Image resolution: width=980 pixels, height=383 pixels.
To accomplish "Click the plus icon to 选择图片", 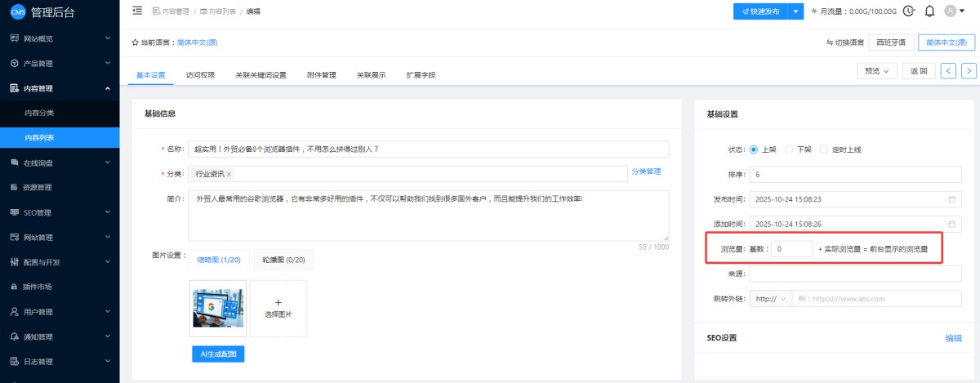I will click(278, 302).
